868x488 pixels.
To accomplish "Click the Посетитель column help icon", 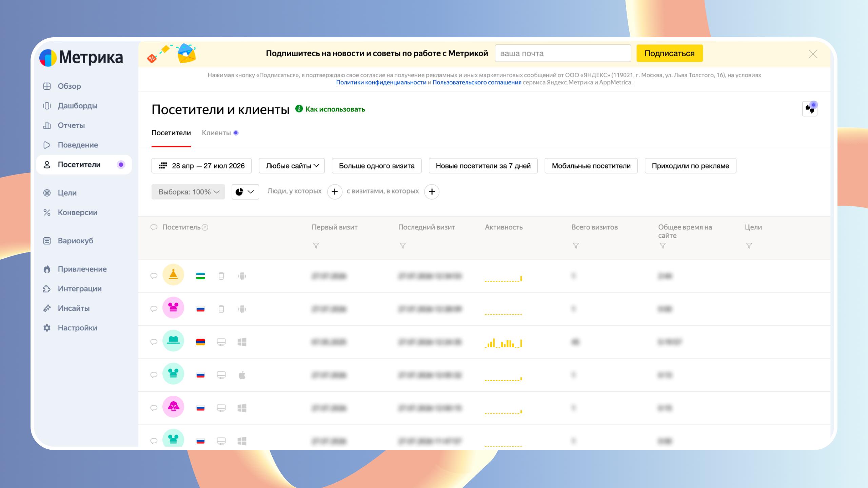I will pos(205,228).
